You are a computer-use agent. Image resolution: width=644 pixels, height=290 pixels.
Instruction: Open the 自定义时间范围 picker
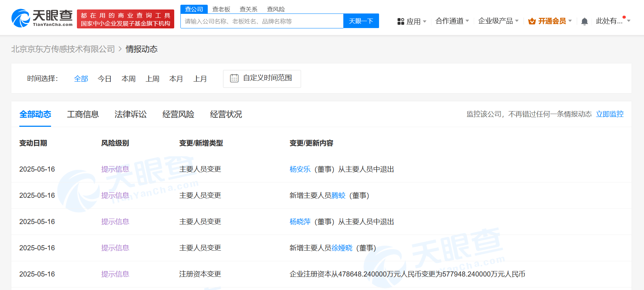point(262,79)
